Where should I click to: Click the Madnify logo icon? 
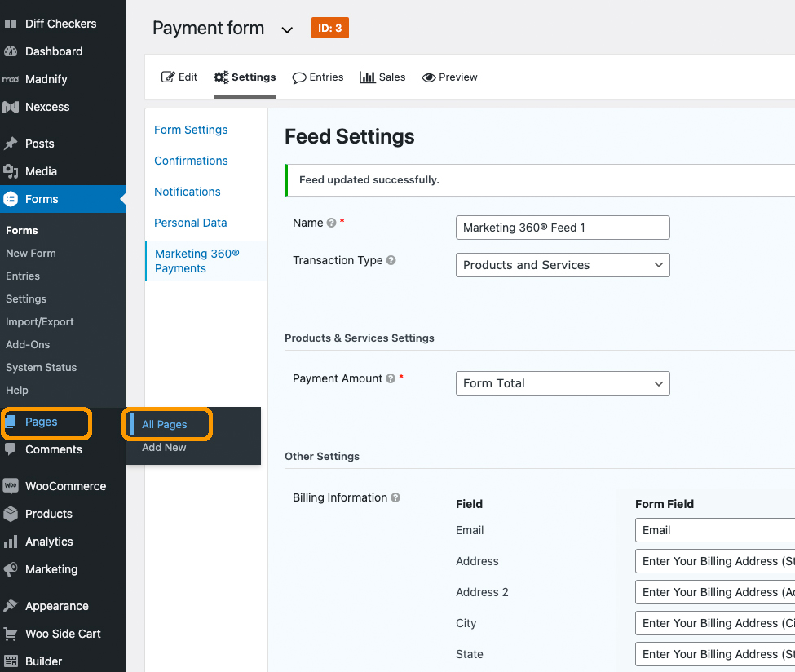point(11,79)
